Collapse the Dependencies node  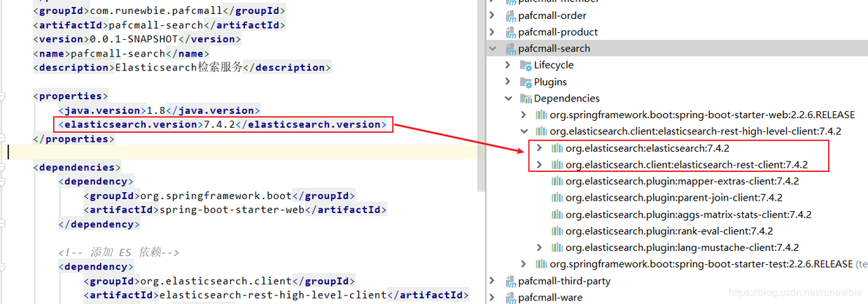(x=508, y=99)
